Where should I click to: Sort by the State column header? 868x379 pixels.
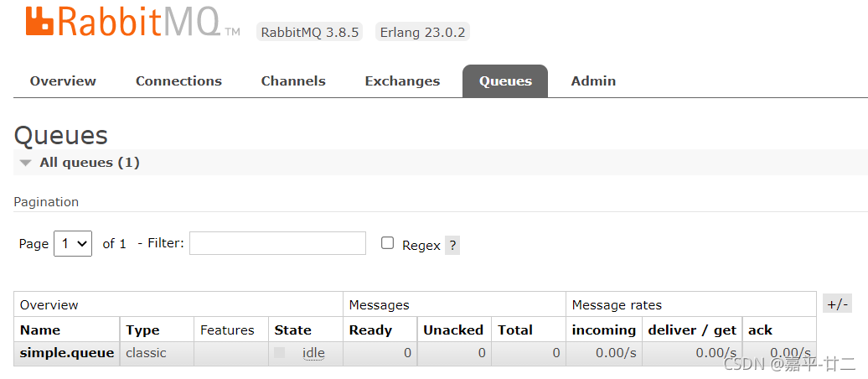pos(292,330)
